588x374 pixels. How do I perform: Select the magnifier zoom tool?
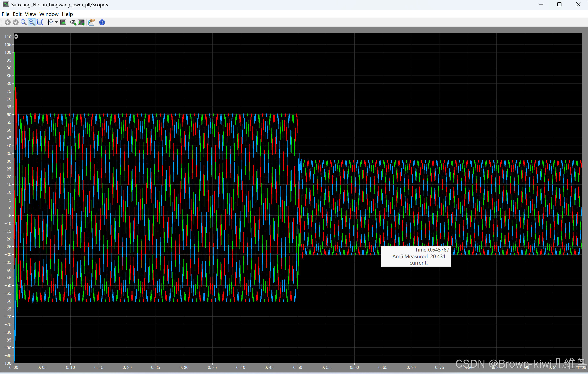[23, 22]
